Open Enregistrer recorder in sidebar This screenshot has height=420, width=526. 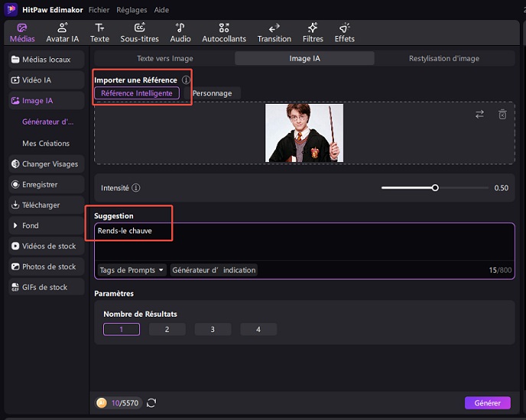[47, 185]
